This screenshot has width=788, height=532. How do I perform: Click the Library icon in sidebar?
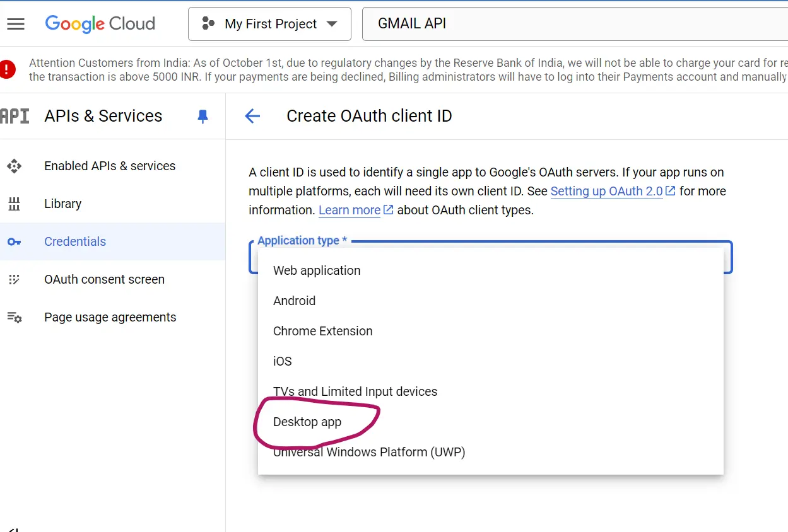point(14,204)
